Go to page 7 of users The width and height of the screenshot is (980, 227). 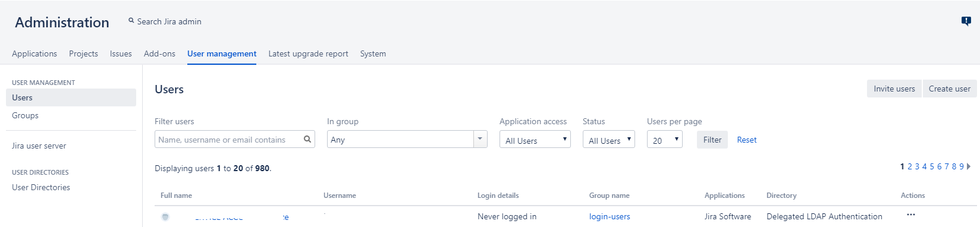(x=947, y=167)
